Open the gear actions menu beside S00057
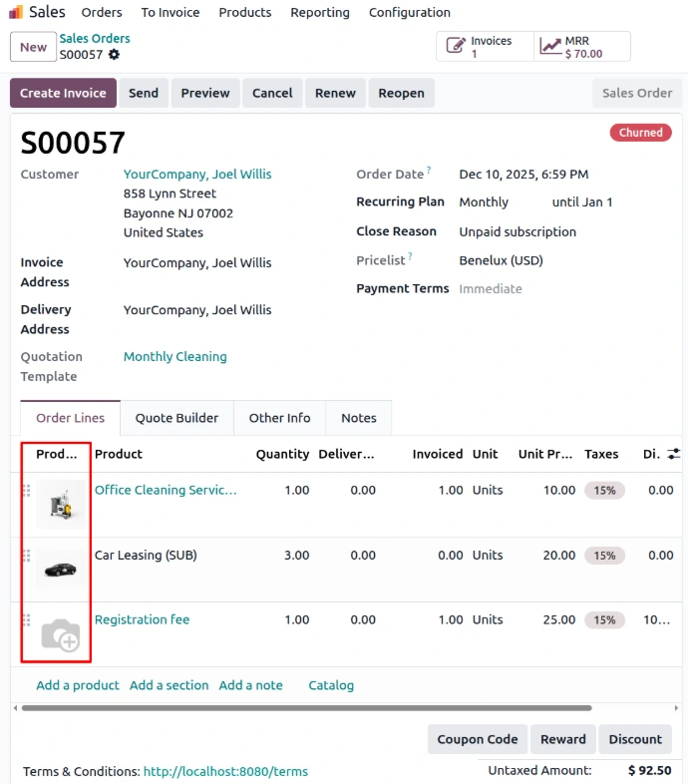 [x=114, y=55]
